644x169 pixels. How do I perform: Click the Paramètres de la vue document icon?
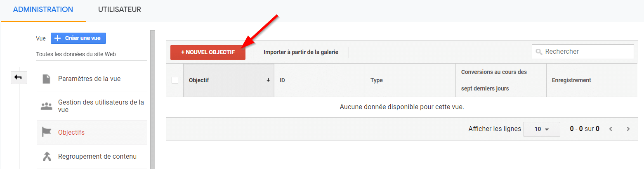pyautogui.click(x=47, y=79)
